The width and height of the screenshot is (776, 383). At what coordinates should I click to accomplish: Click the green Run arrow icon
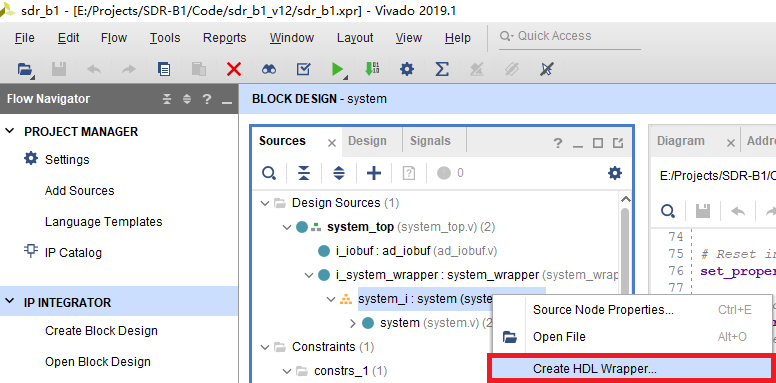coord(338,69)
